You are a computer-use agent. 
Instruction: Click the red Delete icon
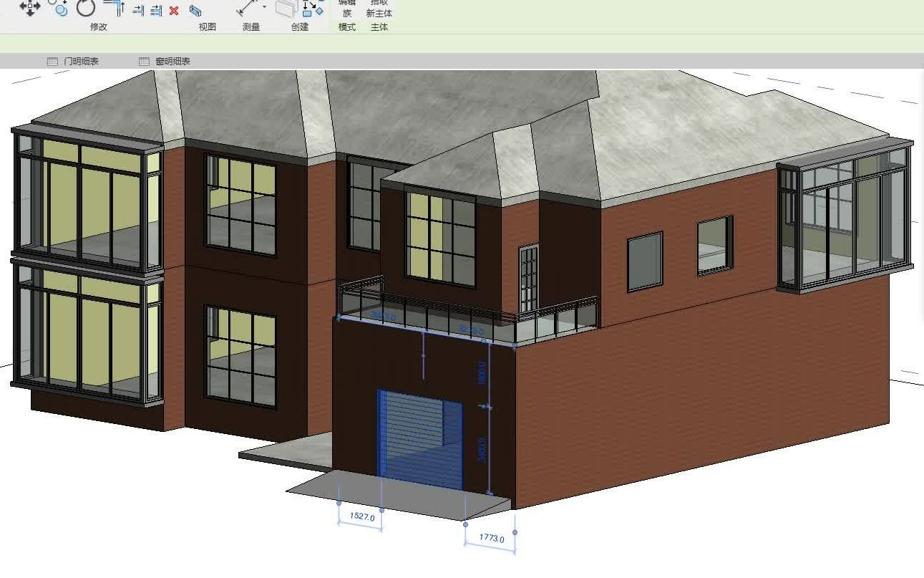(172, 11)
